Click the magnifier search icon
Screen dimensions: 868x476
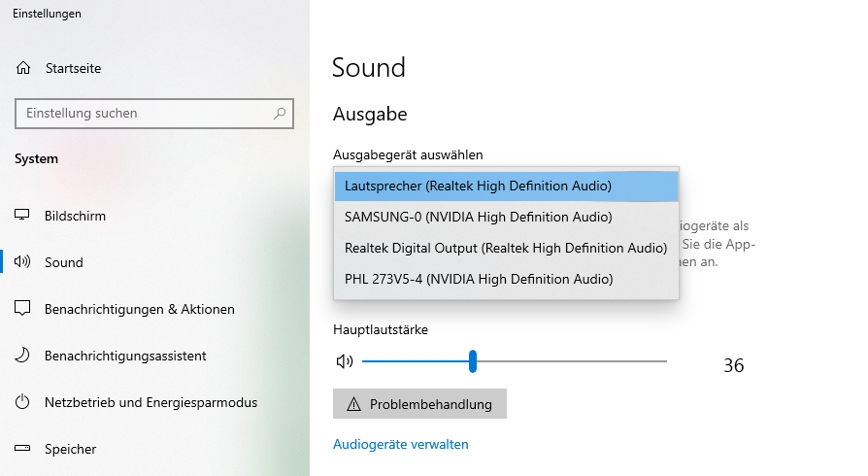tap(280, 113)
